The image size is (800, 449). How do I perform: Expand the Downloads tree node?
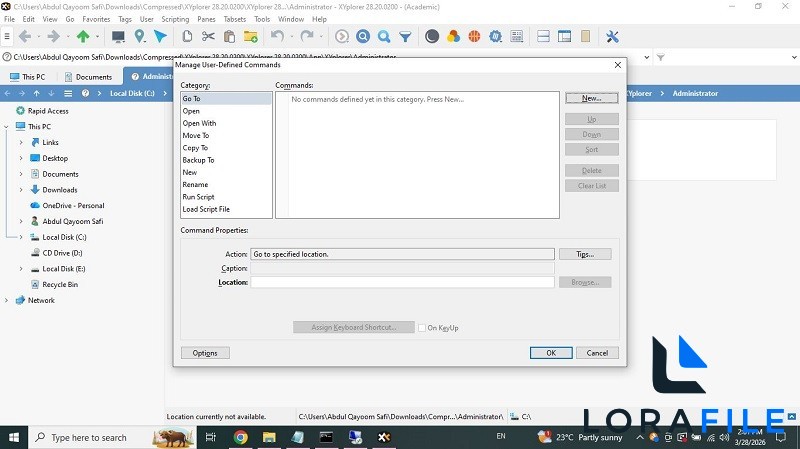pyautogui.click(x=21, y=190)
